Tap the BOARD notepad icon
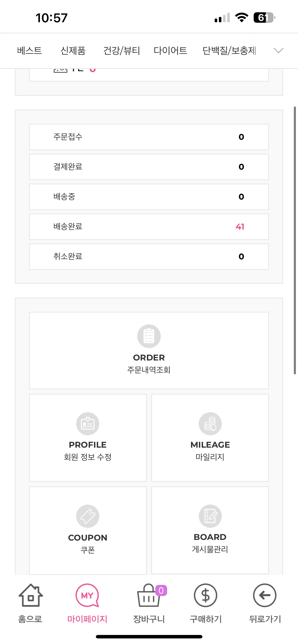298x644 pixels. click(210, 516)
